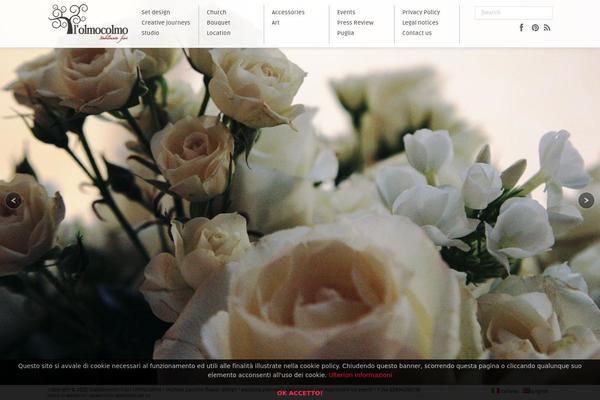Open the Facebook icon link
Image resolution: width=600 pixels, height=400 pixels.
pyautogui.click(x=521, y=28)
